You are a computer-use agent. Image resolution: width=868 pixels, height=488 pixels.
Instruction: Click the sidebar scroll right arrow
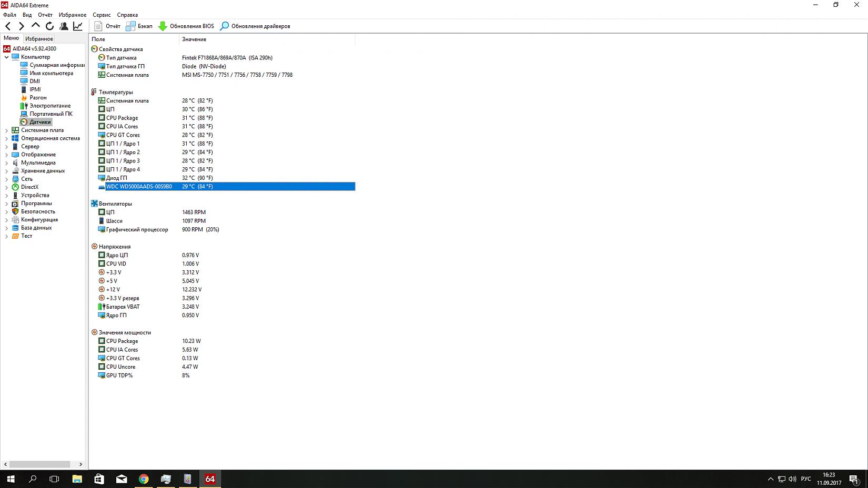coord(80,464)
